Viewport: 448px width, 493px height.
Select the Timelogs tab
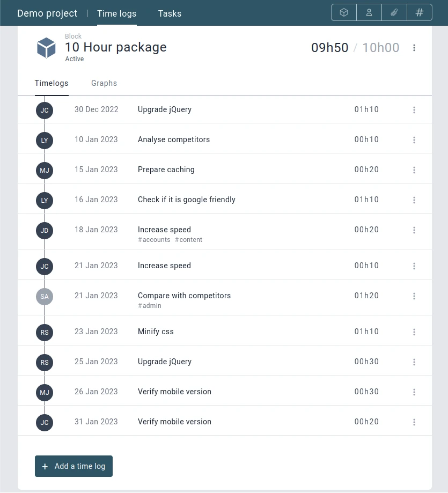(52, 83)
